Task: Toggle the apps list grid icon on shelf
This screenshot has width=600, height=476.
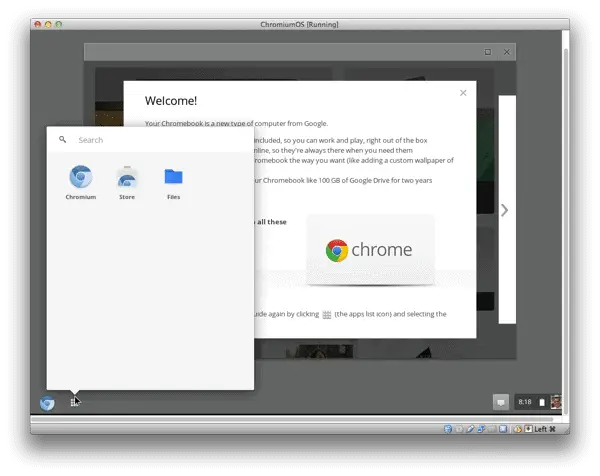Action: pyautogui.click(x=74, y=402)
